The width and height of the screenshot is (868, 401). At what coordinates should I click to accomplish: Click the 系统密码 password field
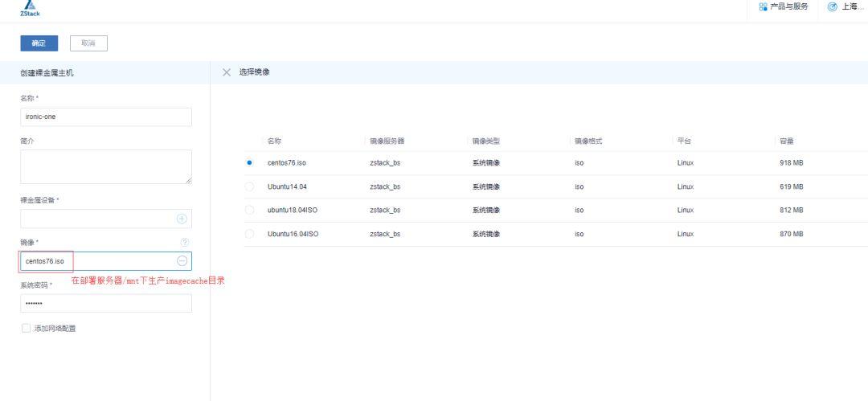click(x=105, y=304)
